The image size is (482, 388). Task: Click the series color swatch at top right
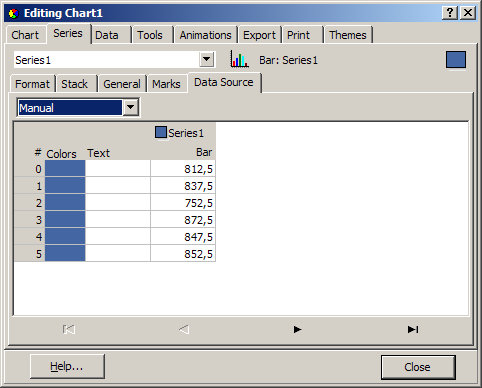click(456, 60)
